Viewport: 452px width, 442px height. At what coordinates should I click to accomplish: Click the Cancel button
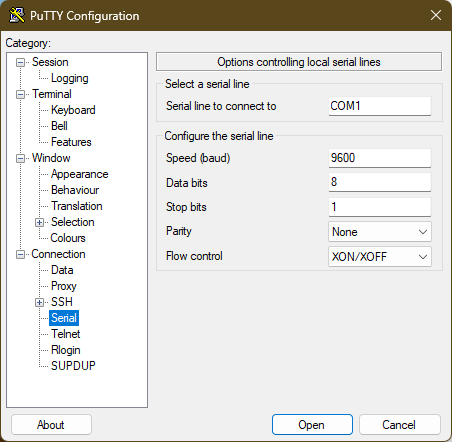coord(399,425)
